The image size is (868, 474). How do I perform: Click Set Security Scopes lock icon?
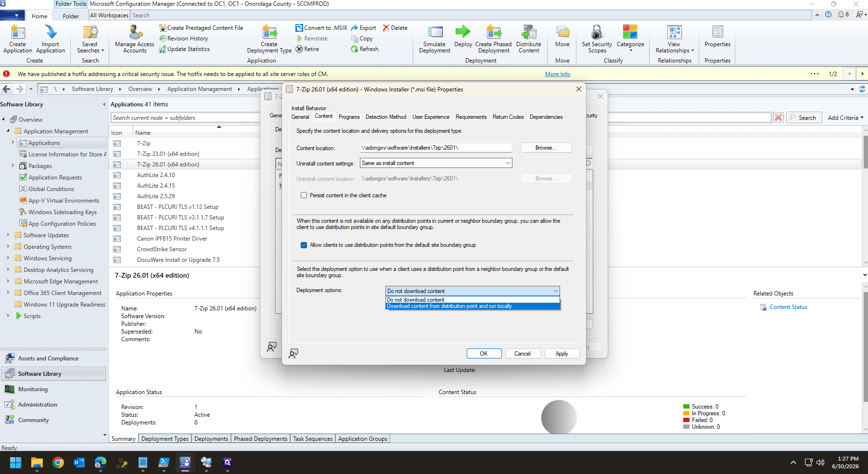coord(597,33)
